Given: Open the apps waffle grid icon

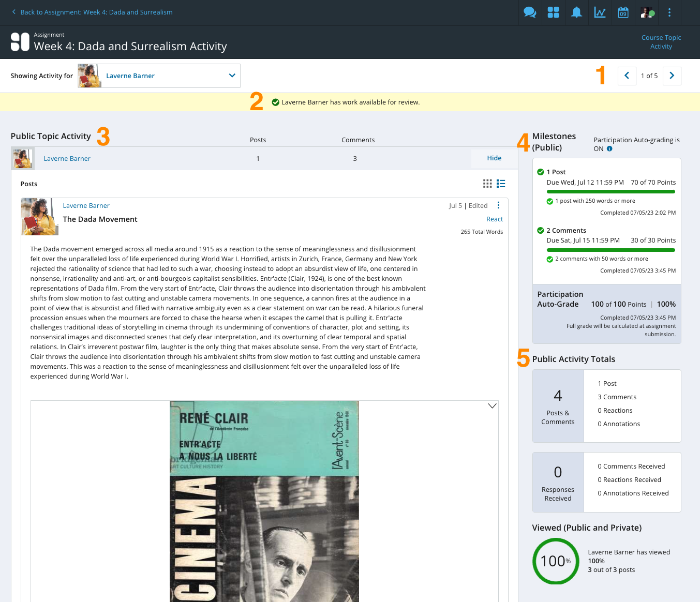Looking at the screenshot, I should point(553,12).
